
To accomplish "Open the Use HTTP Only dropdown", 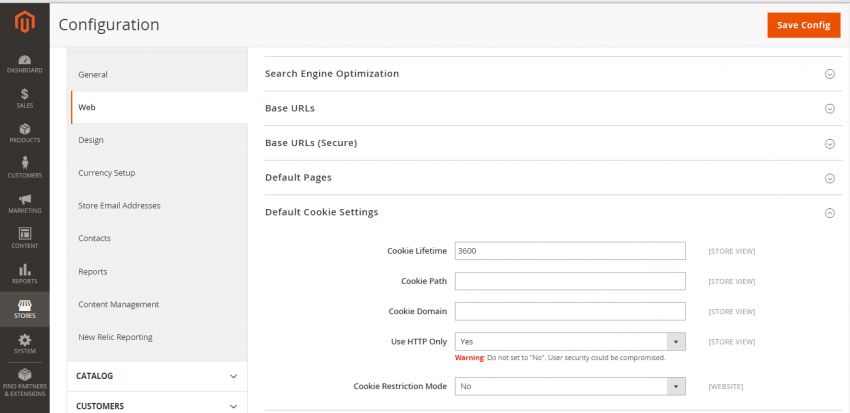I will point(570,341).
